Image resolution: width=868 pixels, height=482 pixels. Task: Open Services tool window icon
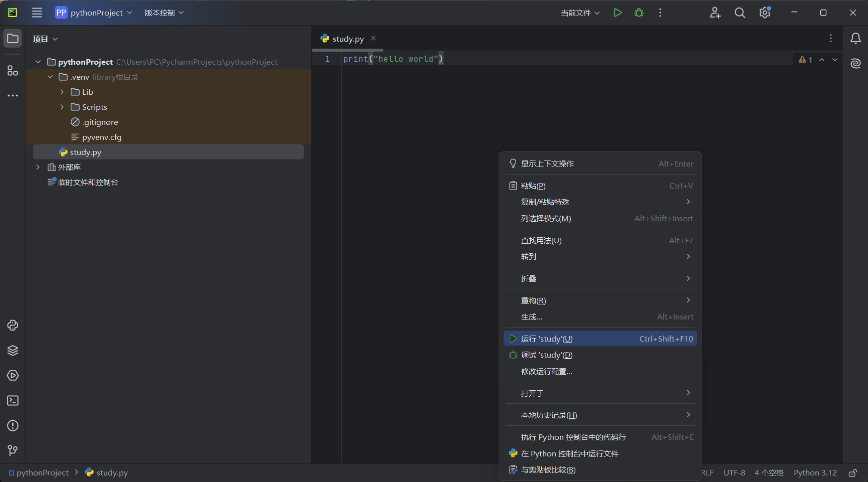(x=13, y=376)
